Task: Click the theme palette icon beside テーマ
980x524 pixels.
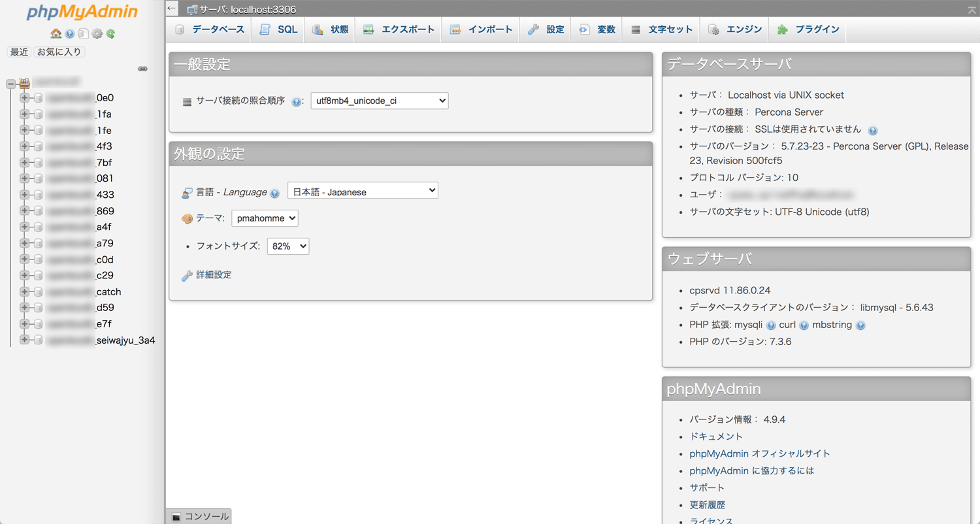Action: pos(187,219)
